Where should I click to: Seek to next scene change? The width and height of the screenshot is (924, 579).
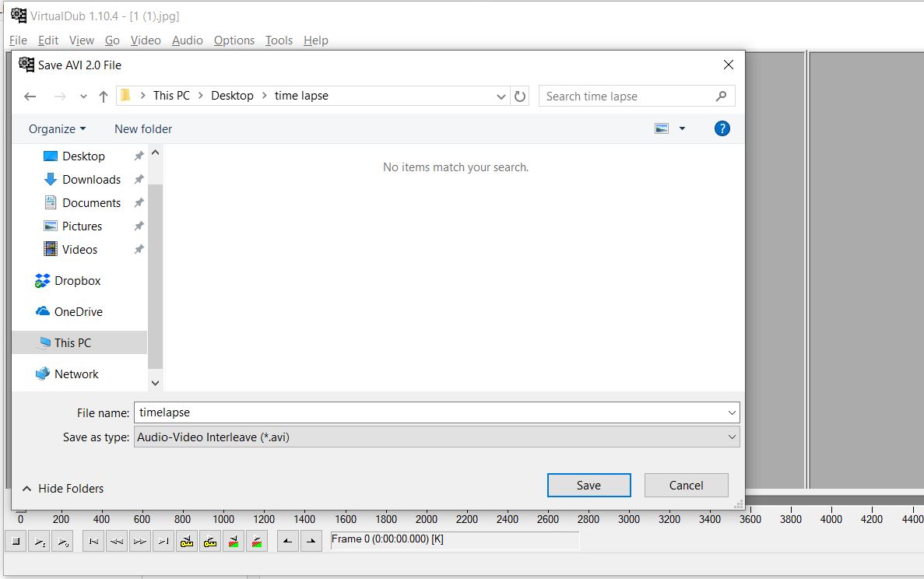pos(257,542)
